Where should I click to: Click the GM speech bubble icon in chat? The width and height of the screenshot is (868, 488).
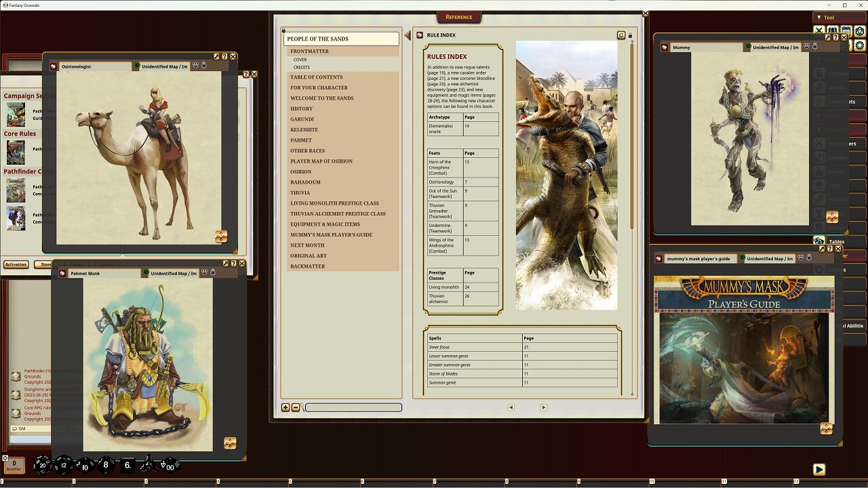coord(14,429)
